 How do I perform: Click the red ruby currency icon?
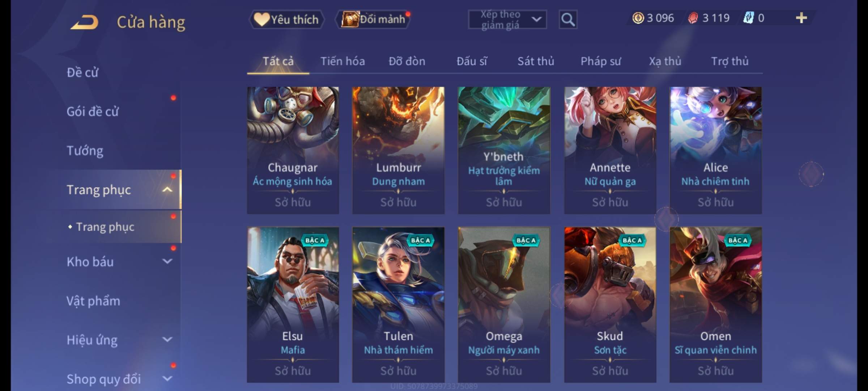point(693,18)
